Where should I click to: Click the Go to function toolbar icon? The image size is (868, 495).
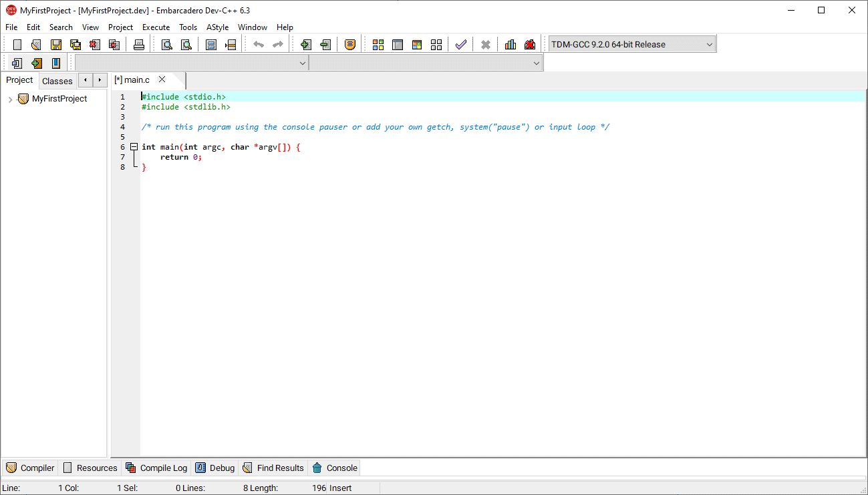(211, 45)
